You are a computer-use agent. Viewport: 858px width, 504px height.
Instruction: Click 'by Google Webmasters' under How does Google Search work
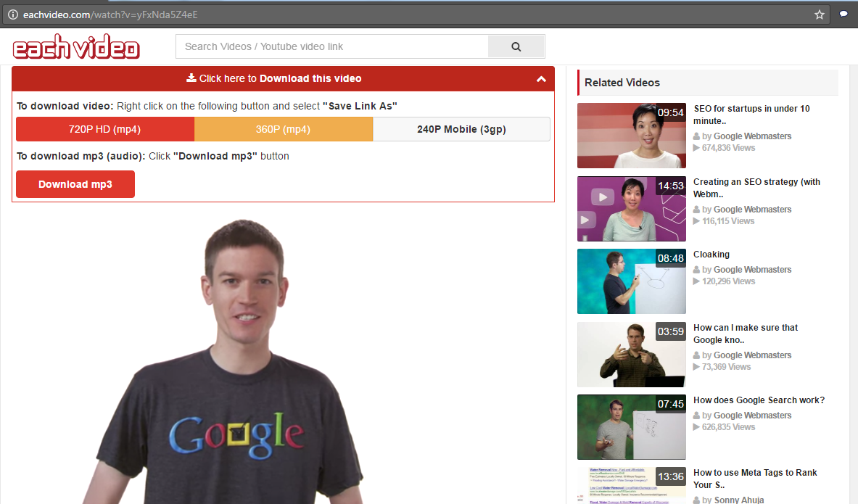[x=743, y=416]
